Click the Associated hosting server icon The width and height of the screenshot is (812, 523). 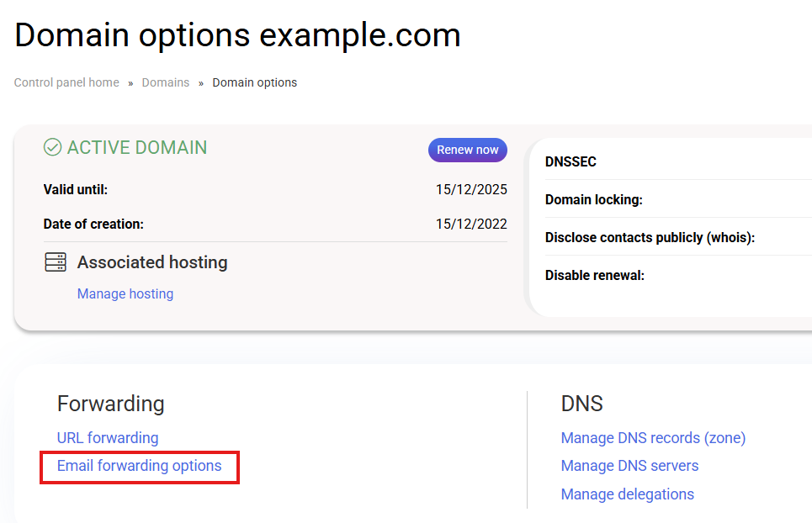[56, 262]
